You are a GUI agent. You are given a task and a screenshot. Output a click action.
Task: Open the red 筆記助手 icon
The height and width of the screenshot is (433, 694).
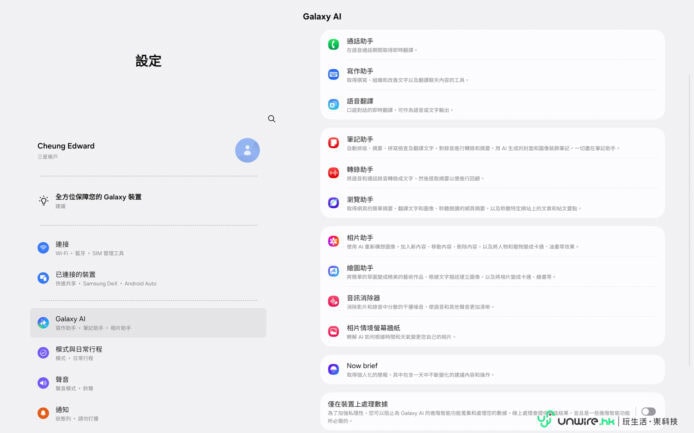click(333, 143)
